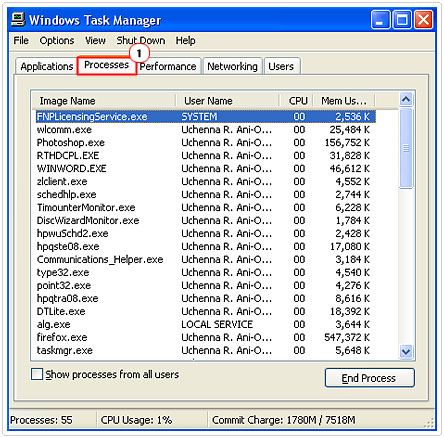Sort by Mem Usage column header
Screen dimensions: 444x438
coord(344,101)
